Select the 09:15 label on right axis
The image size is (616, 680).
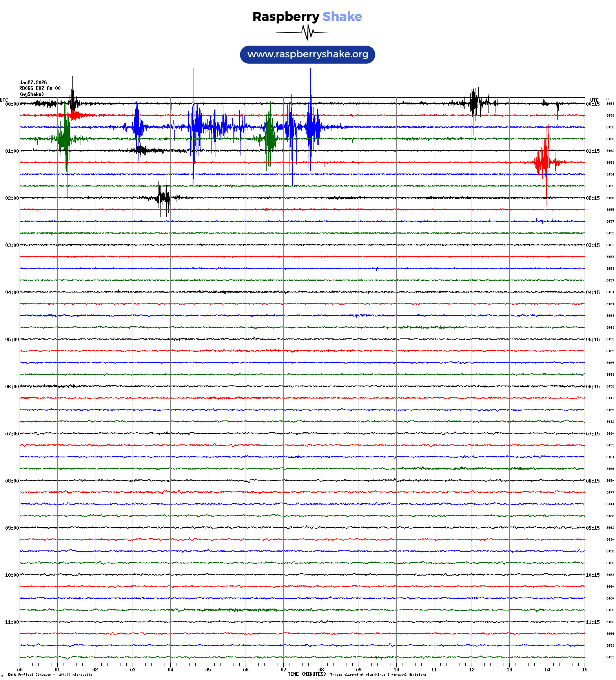pyautogui.click(x=592, y=528)
